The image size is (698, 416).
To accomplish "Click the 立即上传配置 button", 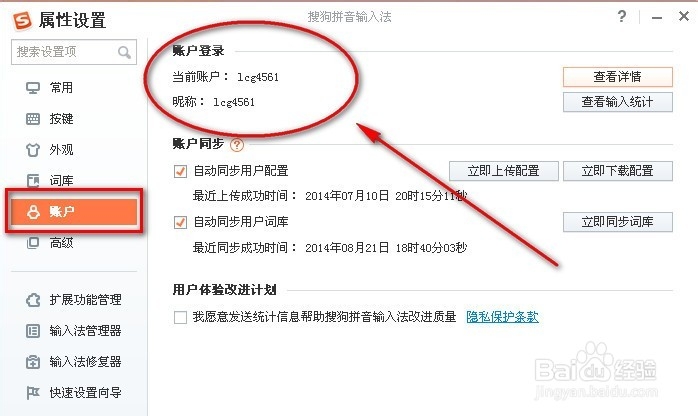I will (503, 171).
